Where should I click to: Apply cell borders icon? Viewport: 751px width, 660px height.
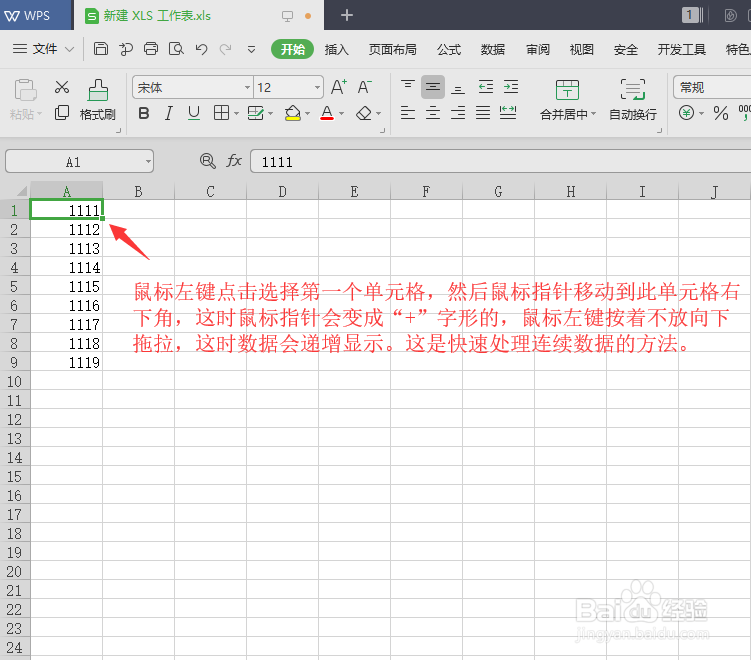(221, 113)
